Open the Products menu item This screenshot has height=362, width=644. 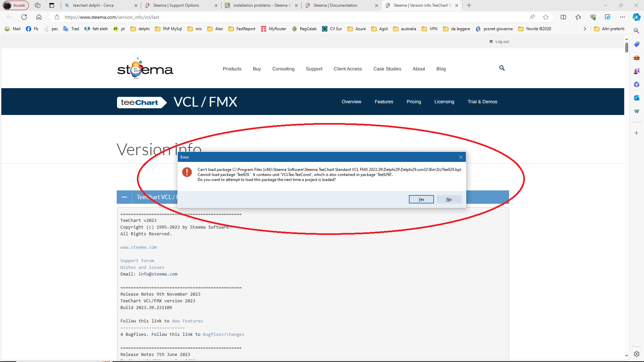(x=232, y=68)
